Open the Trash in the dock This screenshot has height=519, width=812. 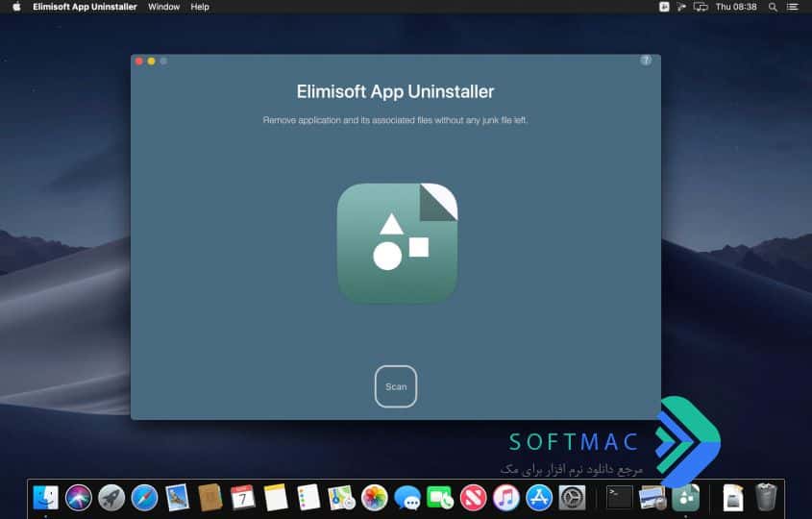(x=766, y=498)
